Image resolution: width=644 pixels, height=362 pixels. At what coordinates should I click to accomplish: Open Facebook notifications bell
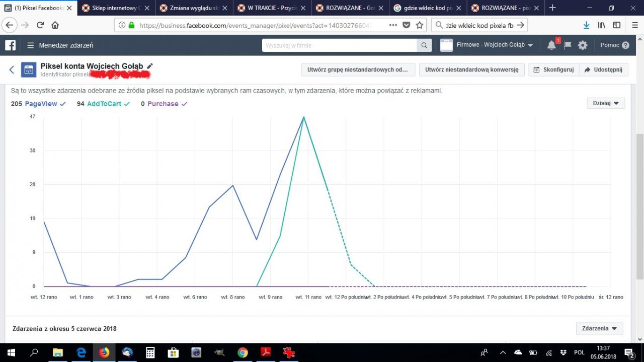tap(551, 45)
